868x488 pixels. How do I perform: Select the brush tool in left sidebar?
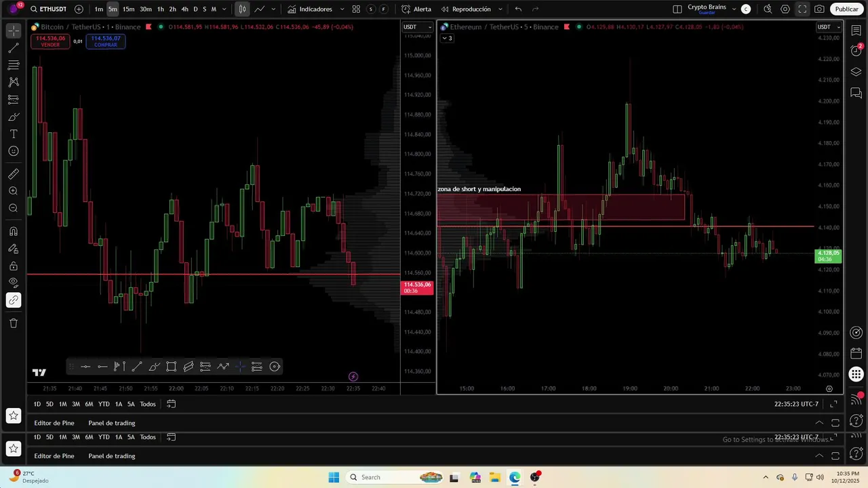tap(14, 117)
